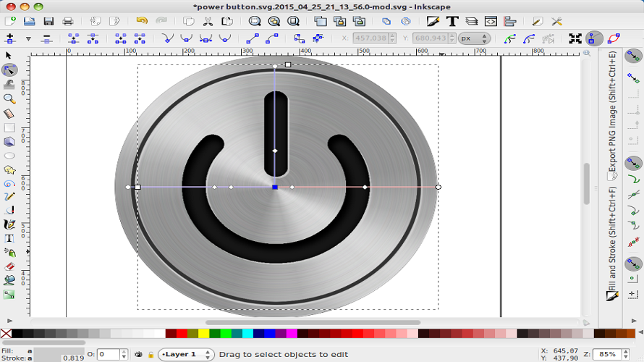644x362 pixels.
Task: Open the Layer 1 dropdown
Action: [x=187, y=355]
